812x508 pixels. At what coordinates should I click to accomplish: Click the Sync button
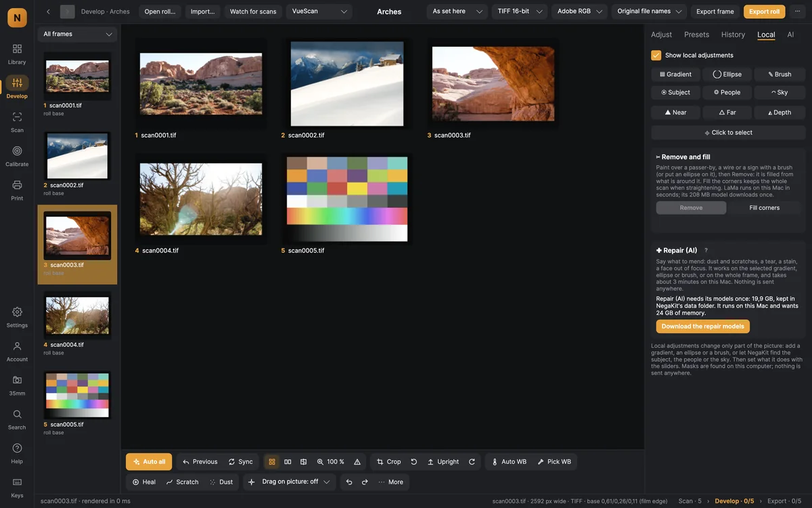[x=240, y=462]
